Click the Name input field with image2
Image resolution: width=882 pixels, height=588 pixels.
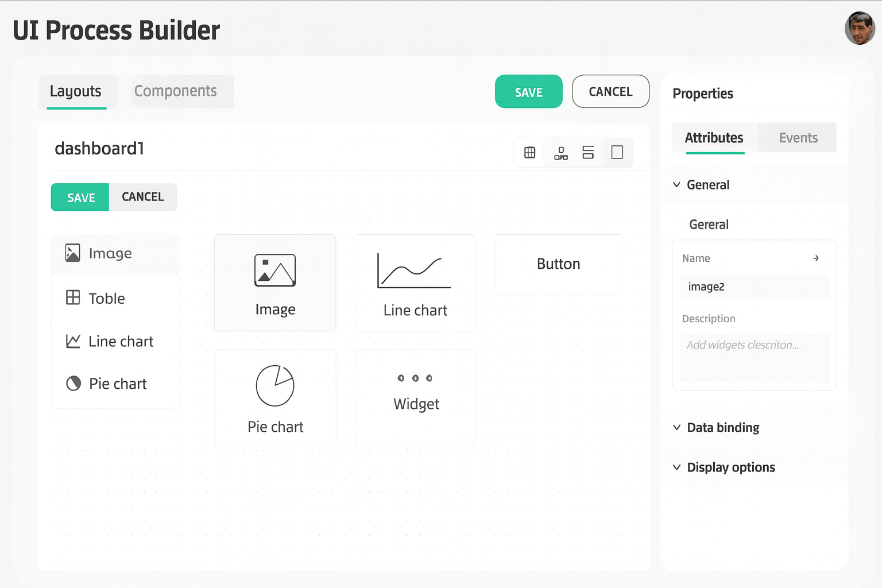click(754, 287)
